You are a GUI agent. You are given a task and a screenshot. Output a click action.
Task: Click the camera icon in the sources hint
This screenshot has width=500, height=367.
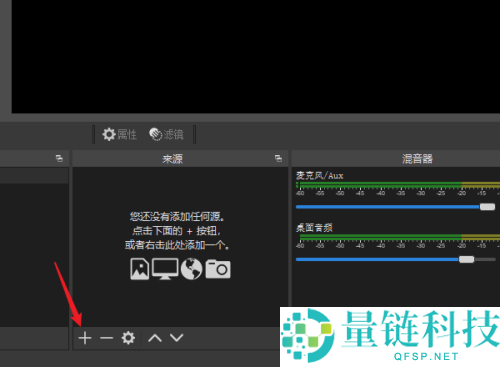coord(218,269)
